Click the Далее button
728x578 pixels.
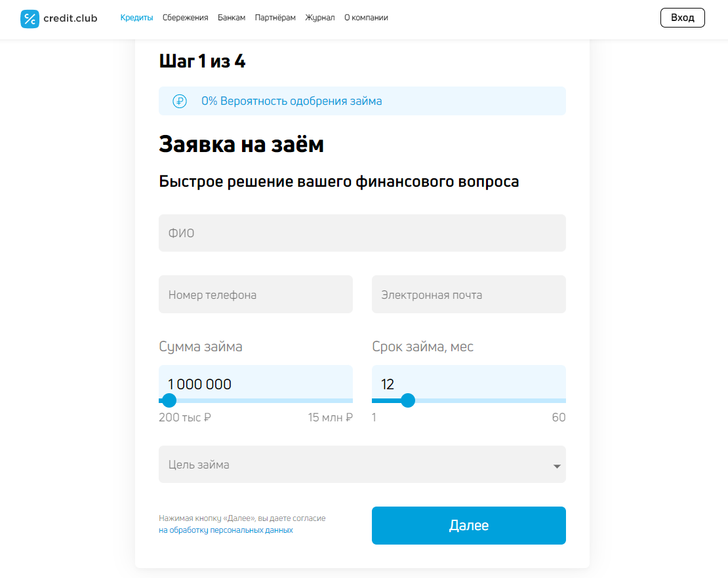coord(468,525)
